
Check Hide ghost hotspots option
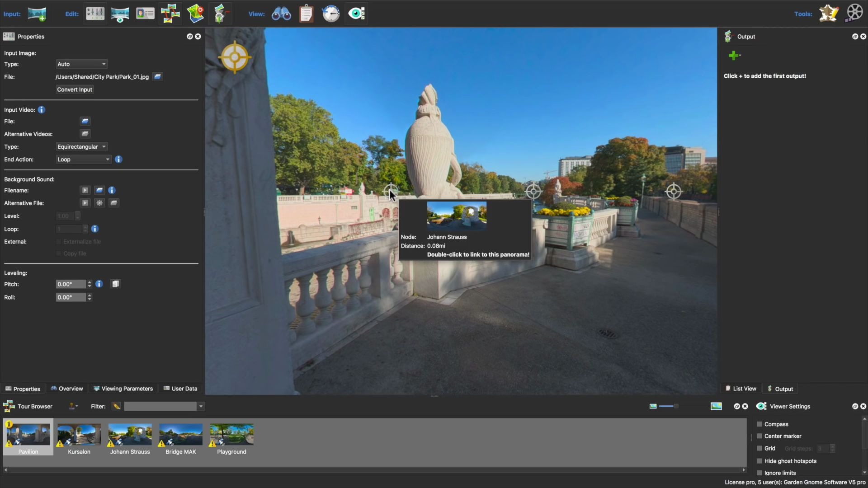(759, 461)
